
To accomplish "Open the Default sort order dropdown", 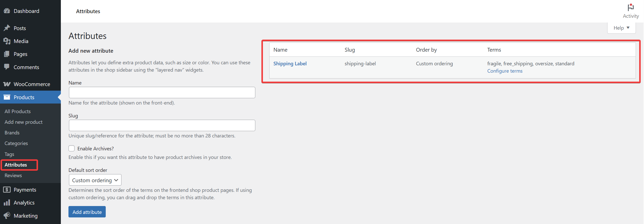I will click(x=95, y=180).
